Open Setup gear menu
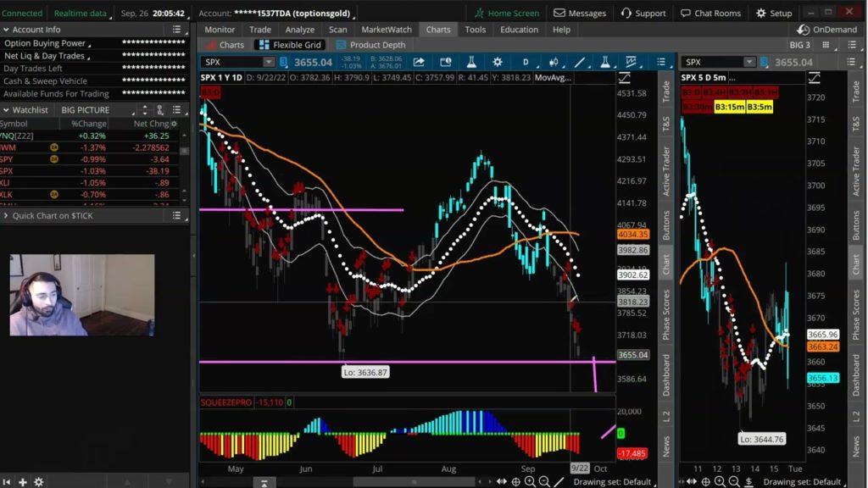This screenshot has height=488, width=868. [x=774, y=13]
